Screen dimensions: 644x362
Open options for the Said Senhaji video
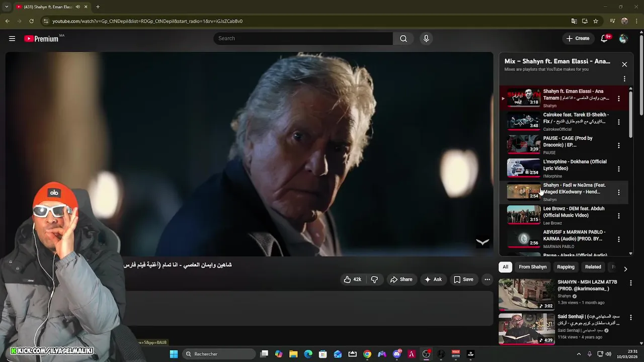[x=631, y=318]
